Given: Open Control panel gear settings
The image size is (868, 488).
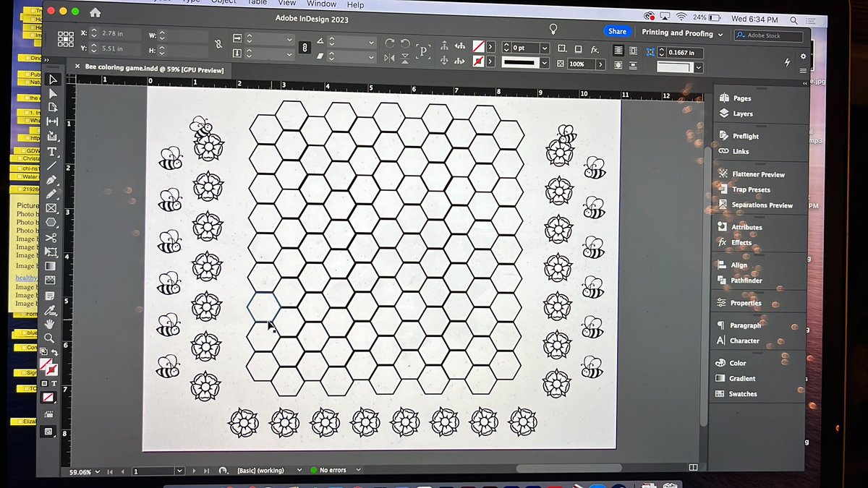Looking at the screenshot, I should click(x=803, y=56).
